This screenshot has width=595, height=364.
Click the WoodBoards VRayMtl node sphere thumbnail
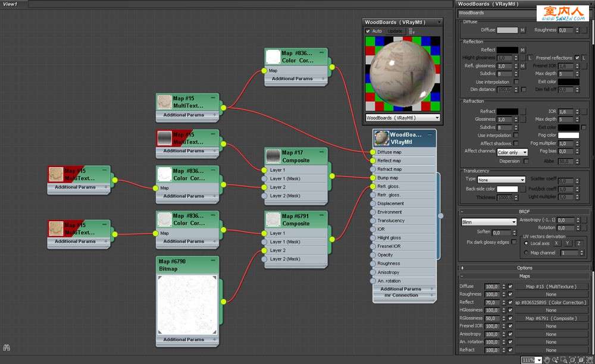pos(381,138)
